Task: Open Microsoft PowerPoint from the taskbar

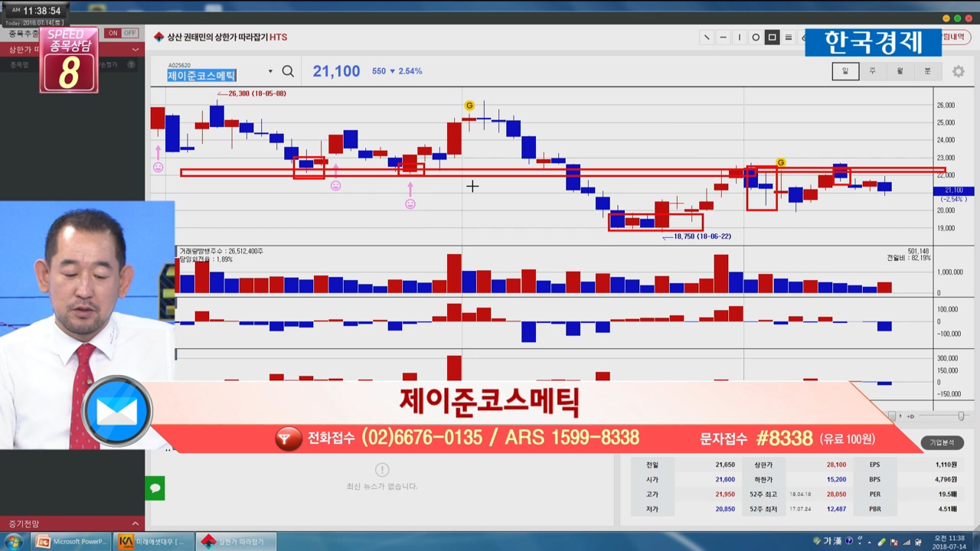Action: pyautogui.click(x=71, y=542)
